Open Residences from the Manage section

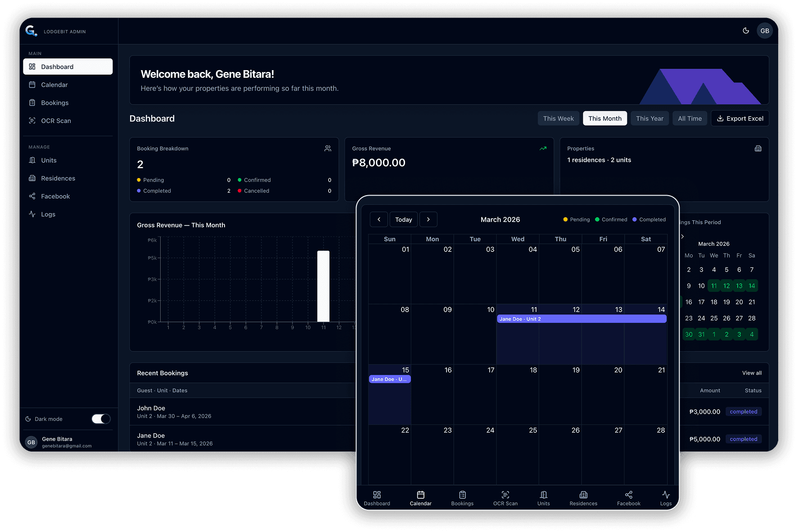(58, 178)
